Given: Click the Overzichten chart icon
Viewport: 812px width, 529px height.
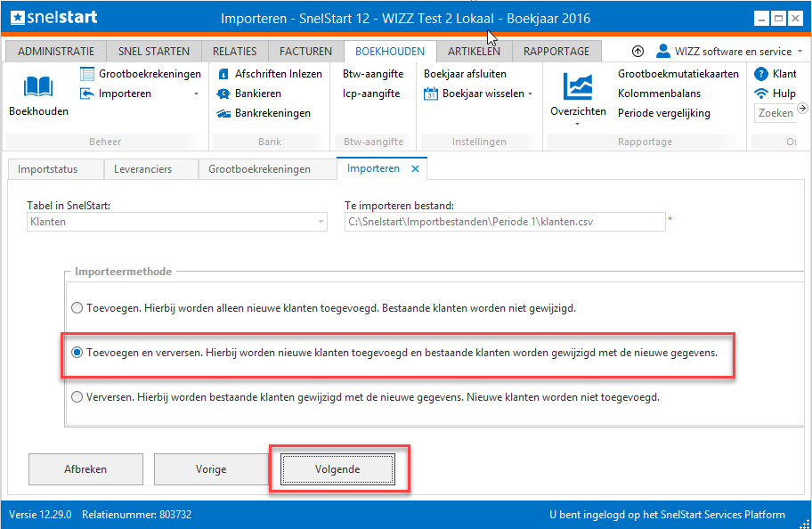Looking at the screenshot, I should tap(578, 86).
